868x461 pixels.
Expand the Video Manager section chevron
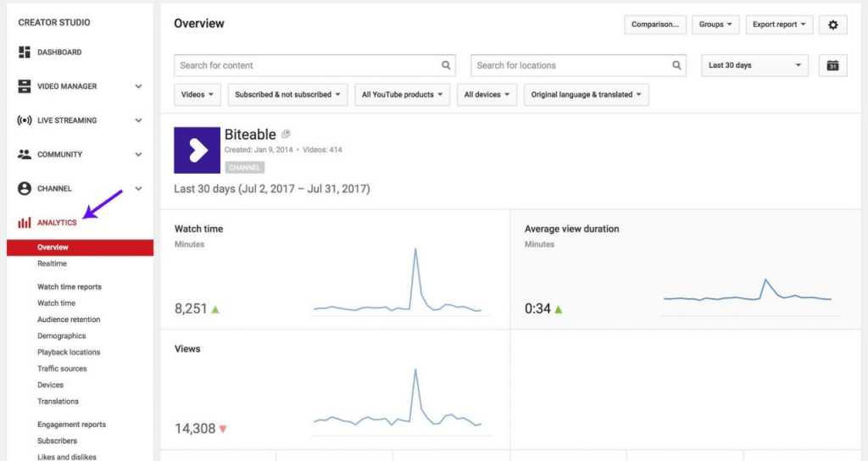139,86
